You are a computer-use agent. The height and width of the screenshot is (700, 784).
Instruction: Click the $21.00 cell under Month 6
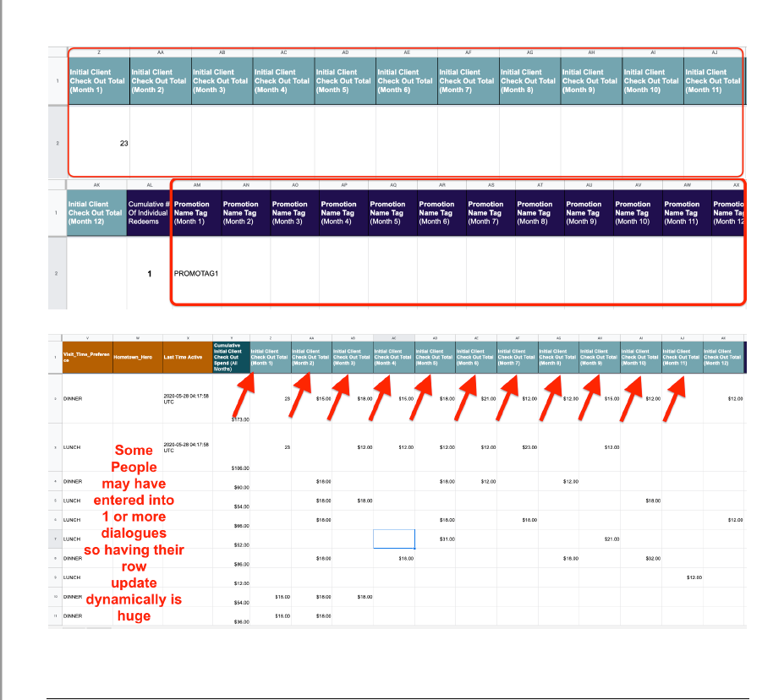point(476,398)
